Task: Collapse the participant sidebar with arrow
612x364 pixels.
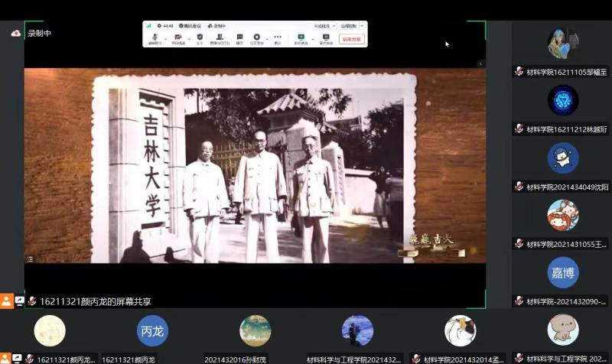Action: click(480, 63)
